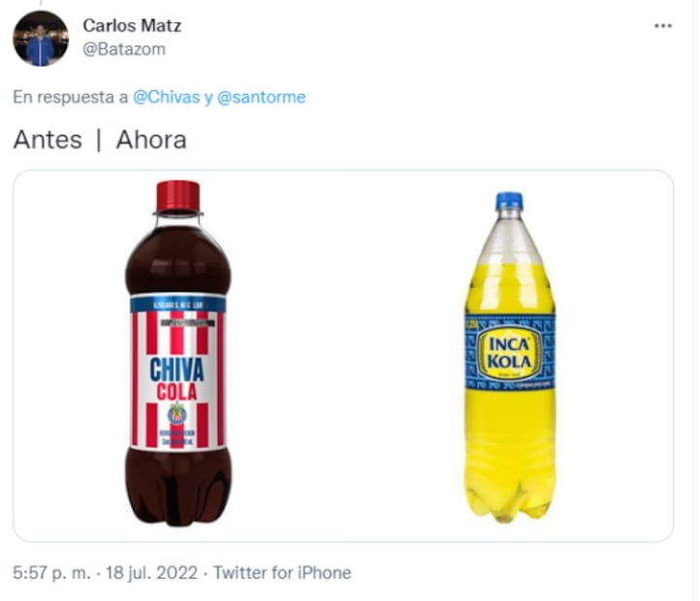Open the Twitter for iPhone source link

282,573
